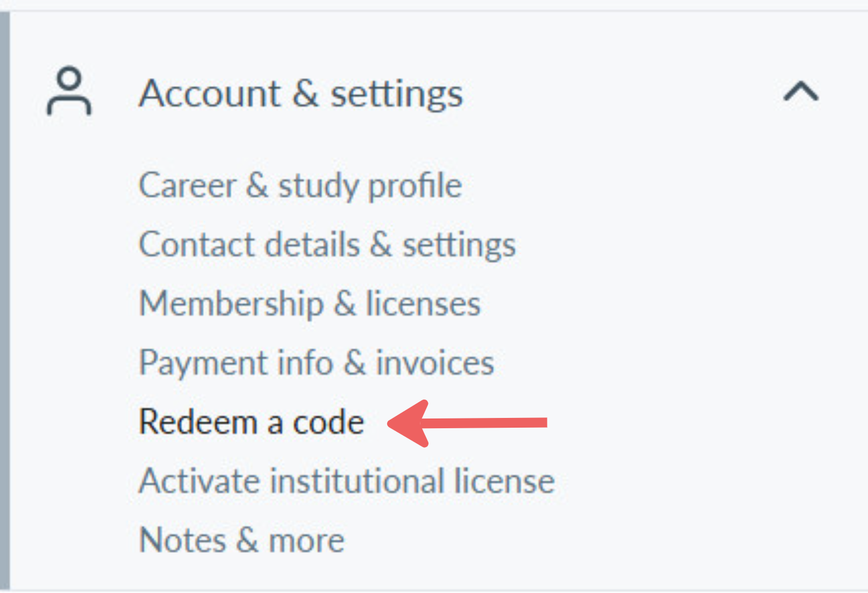View invoices via Payment info entry
868x593 pixels.
pos(317,363)
